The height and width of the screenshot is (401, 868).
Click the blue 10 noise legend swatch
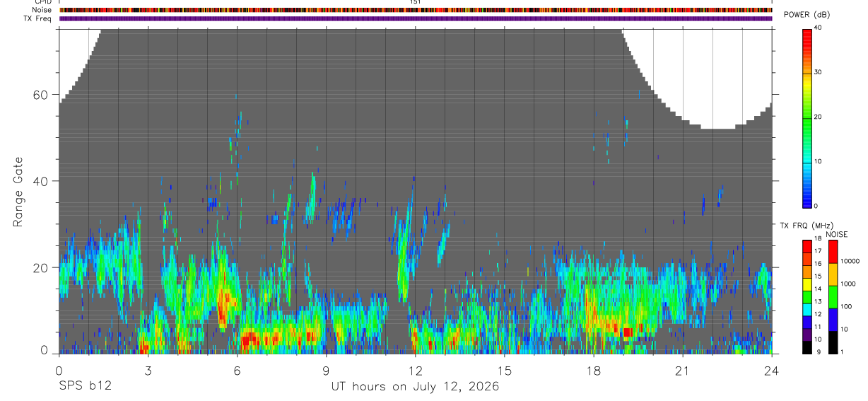pos(833,320)
